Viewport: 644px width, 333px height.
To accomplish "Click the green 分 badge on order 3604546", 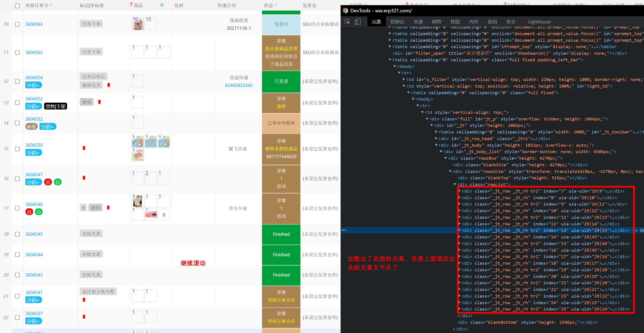I will (39, 212).
